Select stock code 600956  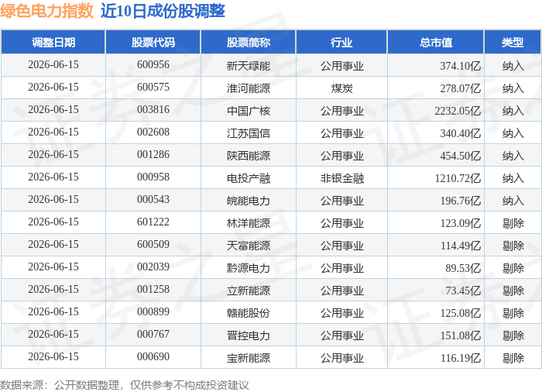(153, 65)
